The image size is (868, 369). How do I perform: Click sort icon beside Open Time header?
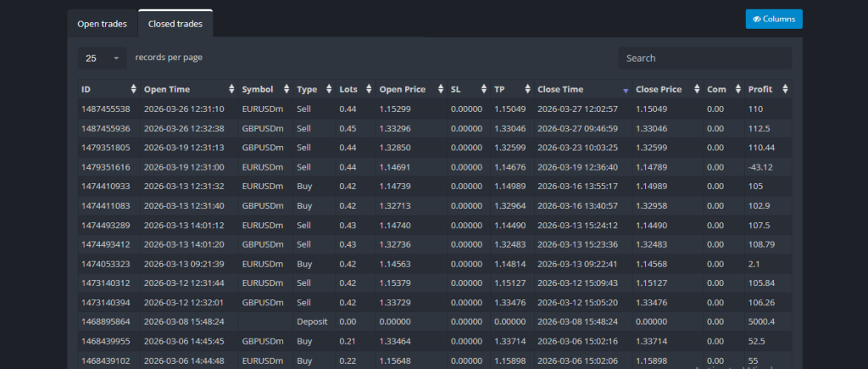click(x=231, y=89)
